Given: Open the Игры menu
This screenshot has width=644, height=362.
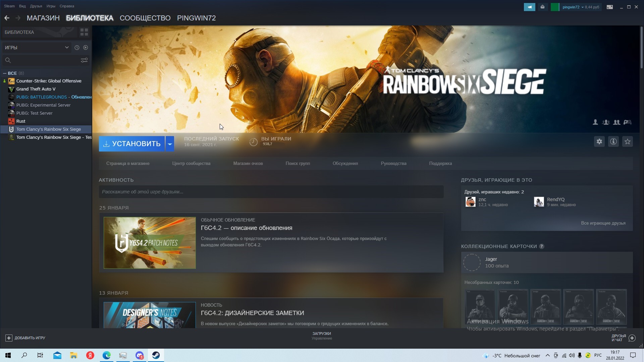Looking at the screenshot, I should coord(51,6).
